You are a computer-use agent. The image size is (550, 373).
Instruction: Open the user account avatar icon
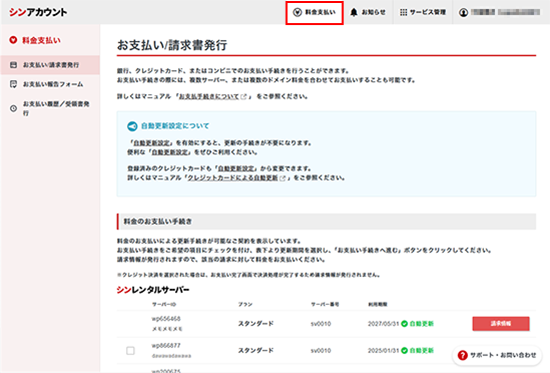[x=463, y=13]
